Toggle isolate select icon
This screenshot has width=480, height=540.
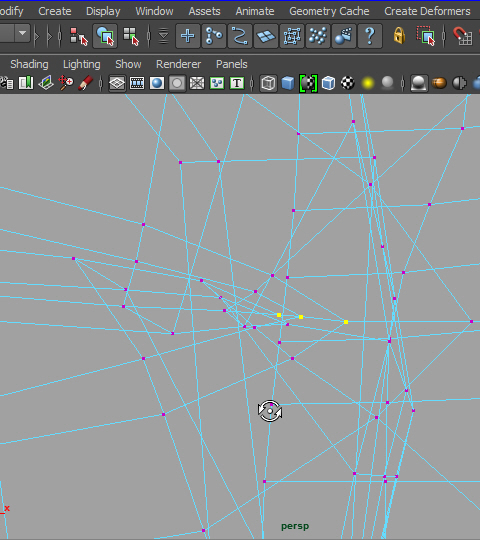(x=419, y=83)
